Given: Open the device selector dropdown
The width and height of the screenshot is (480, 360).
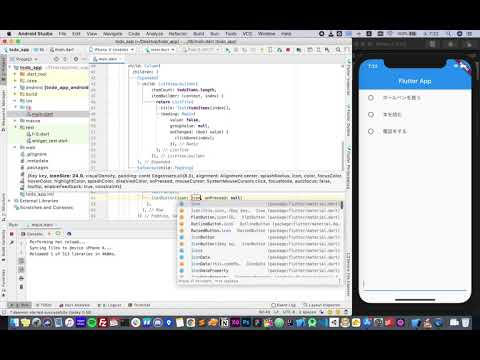Looking at the screenshot, I should click(112, 50).
